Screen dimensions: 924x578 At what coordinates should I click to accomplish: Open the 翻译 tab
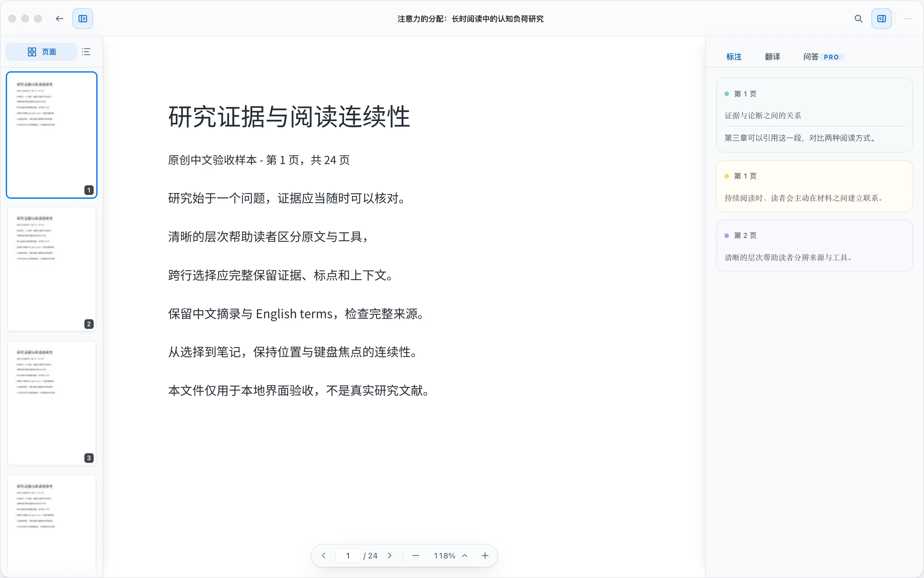click(773, 57)
